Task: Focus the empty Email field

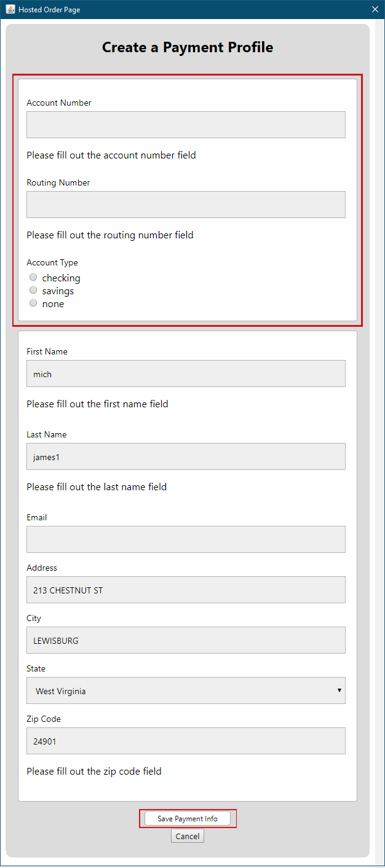Action: (186, 539)
